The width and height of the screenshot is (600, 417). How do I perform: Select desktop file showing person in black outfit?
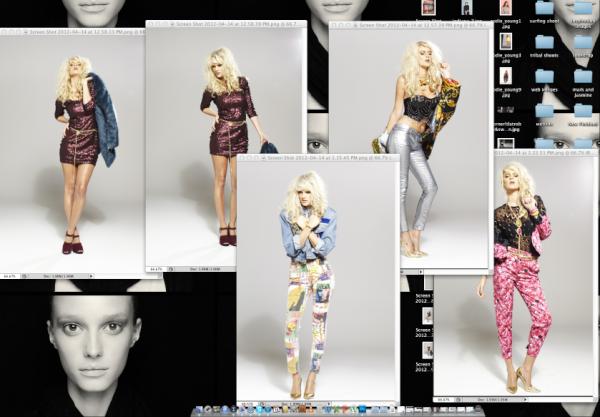click(x=467, y=8)
